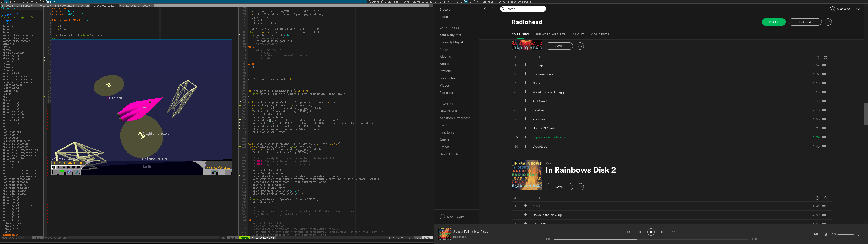Save the In Rainbows album
This screenshot has height=244, width=868.
tap(559, 46)
